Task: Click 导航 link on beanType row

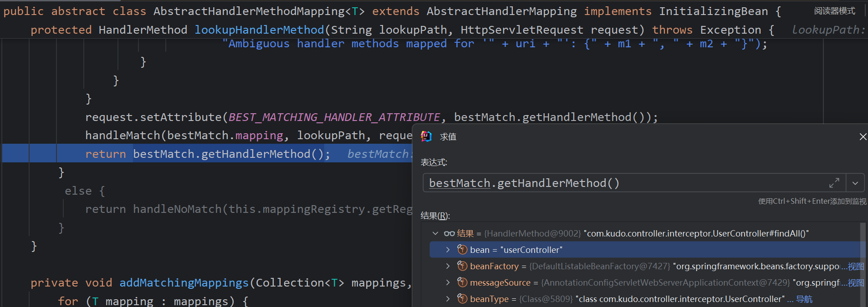Action: 804,299
